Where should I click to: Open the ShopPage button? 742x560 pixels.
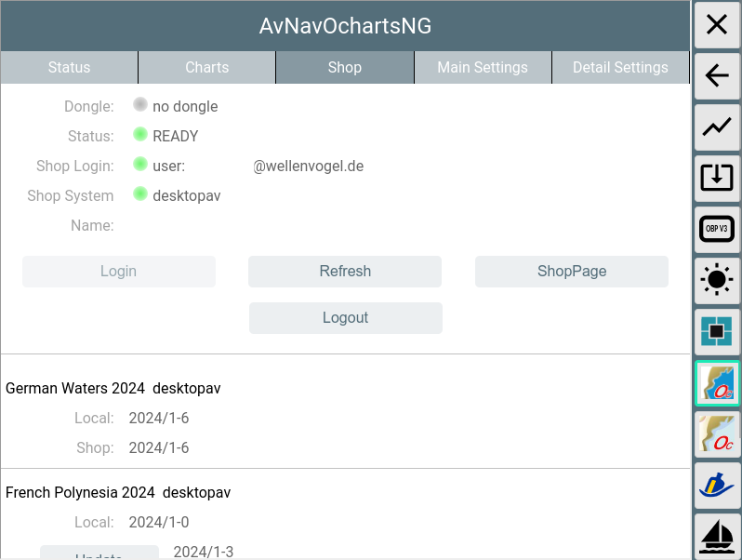pos(572,272)
